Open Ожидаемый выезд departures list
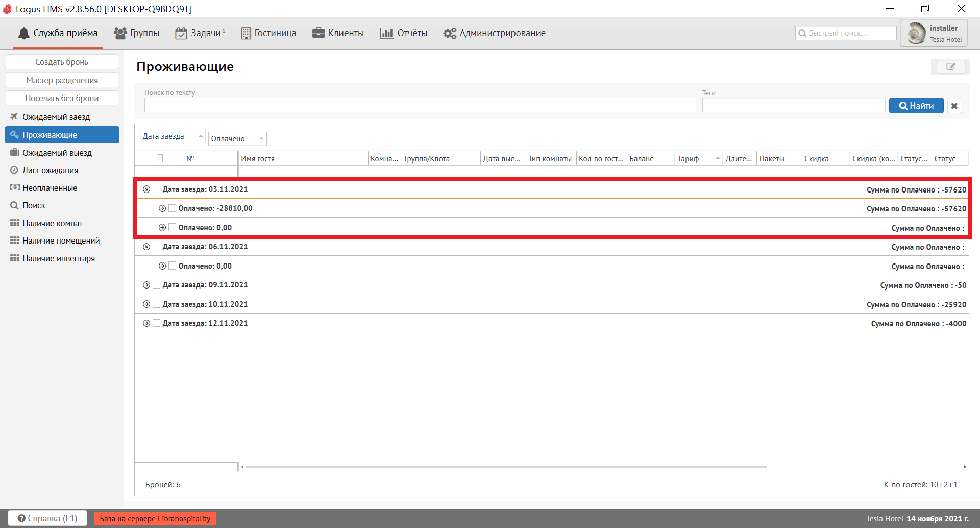 coord(57,153)
